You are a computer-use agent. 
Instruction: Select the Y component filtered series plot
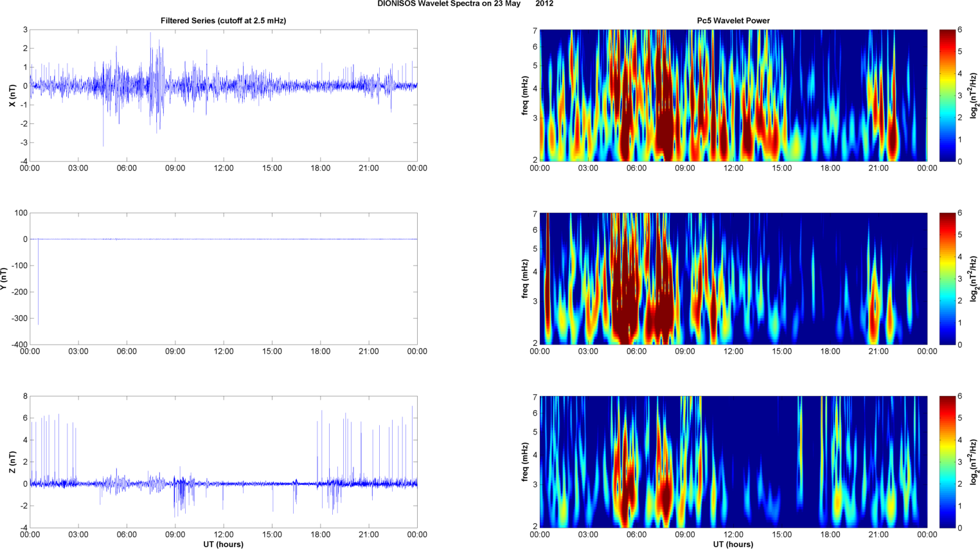tap(224, 278)
